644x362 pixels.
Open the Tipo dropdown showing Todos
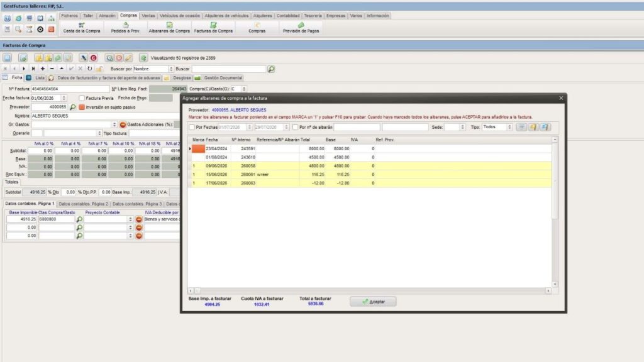(509, 127)
